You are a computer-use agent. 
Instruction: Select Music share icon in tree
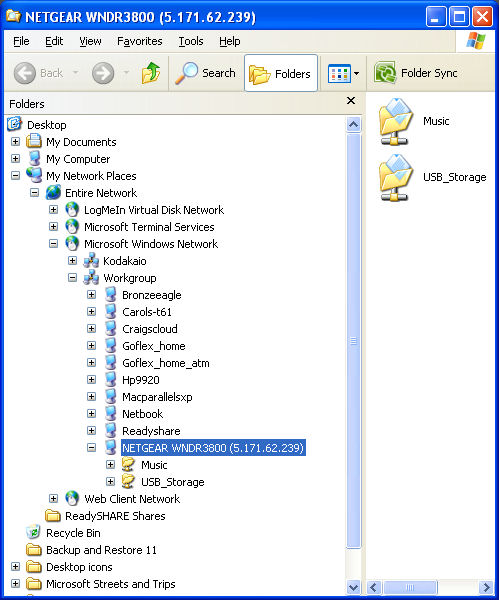click(x=129, y=464)
